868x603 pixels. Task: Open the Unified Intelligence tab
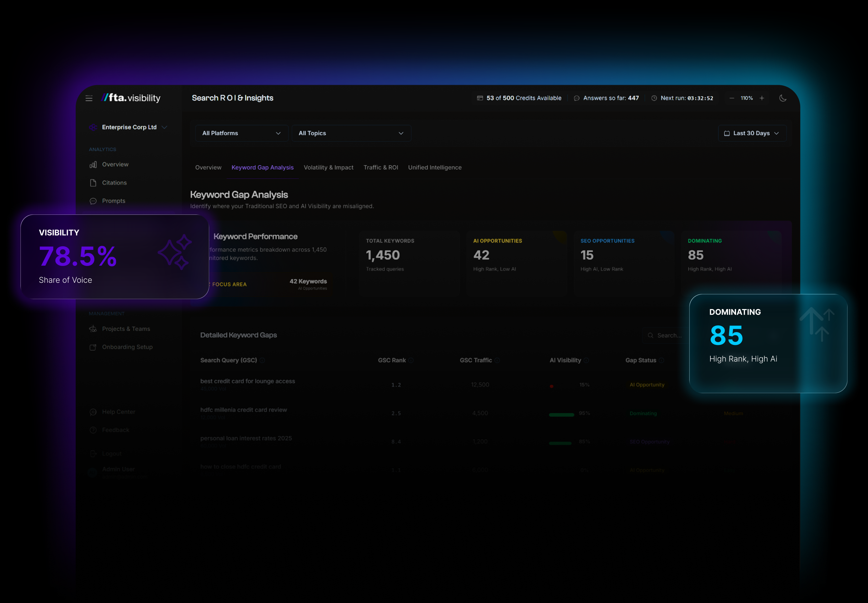pyautogui.click(x=435, y=167)
